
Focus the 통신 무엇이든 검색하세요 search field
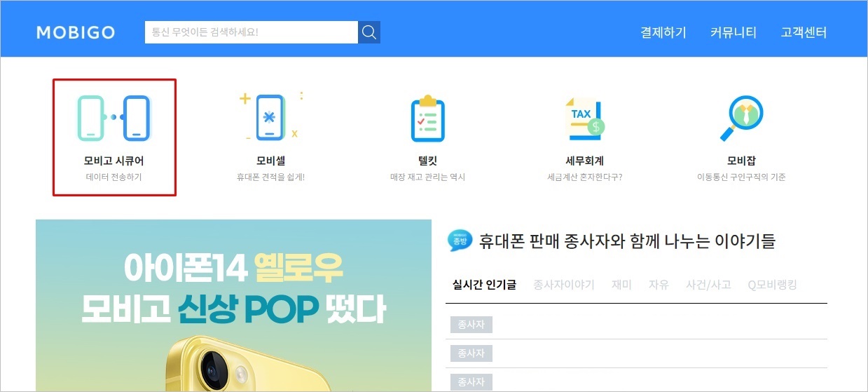tap(252, 32)
